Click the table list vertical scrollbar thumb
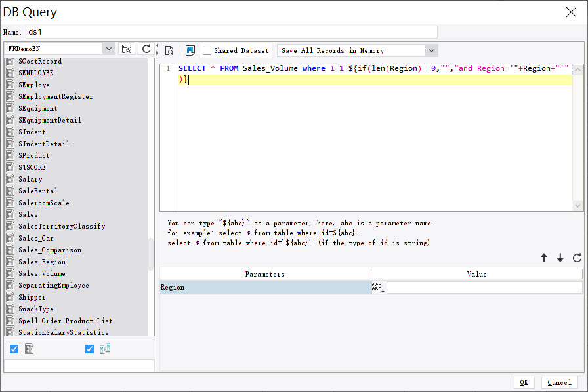The height and width of the screenshot is (392, 588). pos(151,254)
